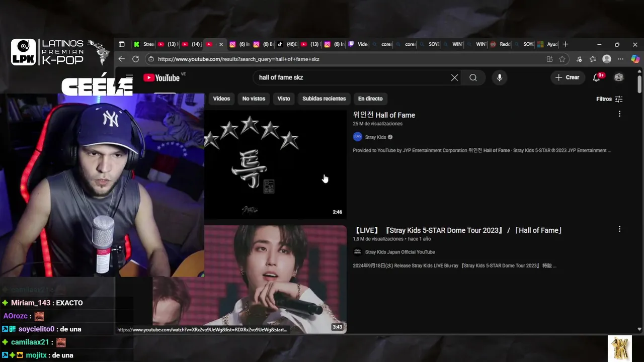Open the browser profile avatar

(x=607, y=59)
